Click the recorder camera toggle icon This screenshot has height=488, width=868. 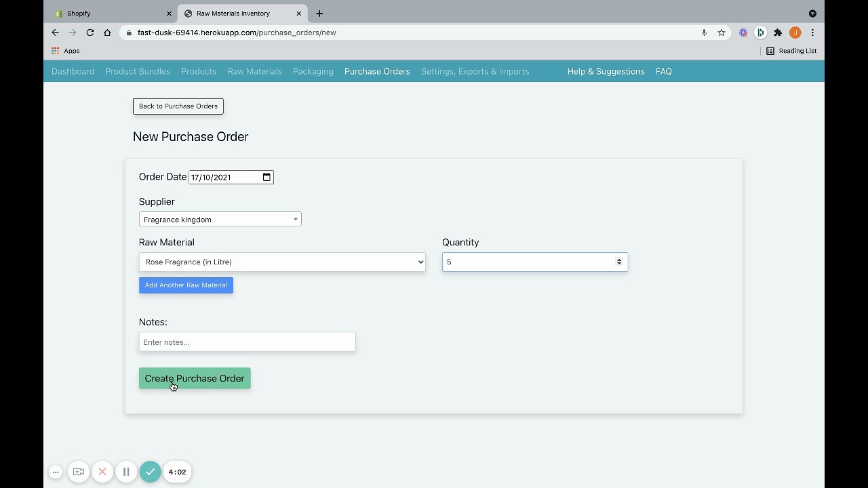click(79, 472)
